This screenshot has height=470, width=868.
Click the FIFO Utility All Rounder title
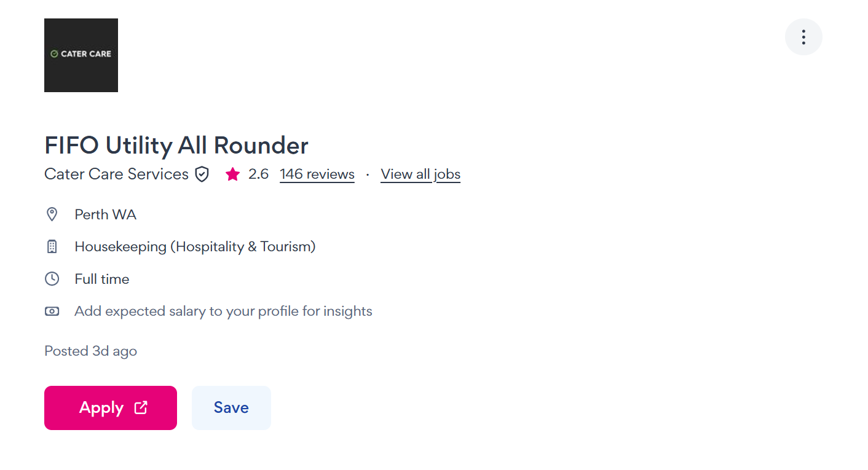pos(176,146)
